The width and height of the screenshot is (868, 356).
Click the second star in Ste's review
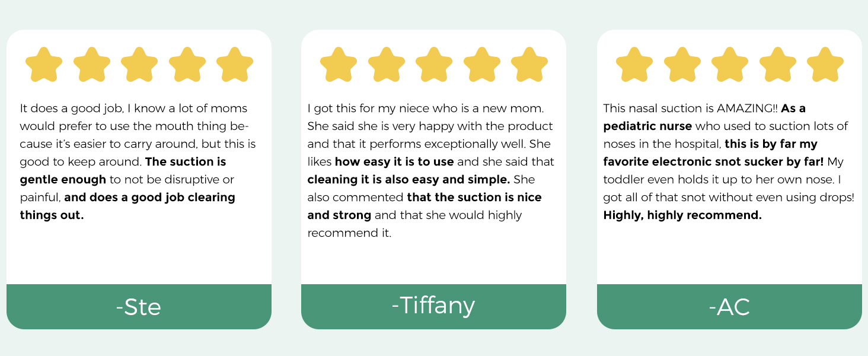pyautogui.click(x=92, y=64)
